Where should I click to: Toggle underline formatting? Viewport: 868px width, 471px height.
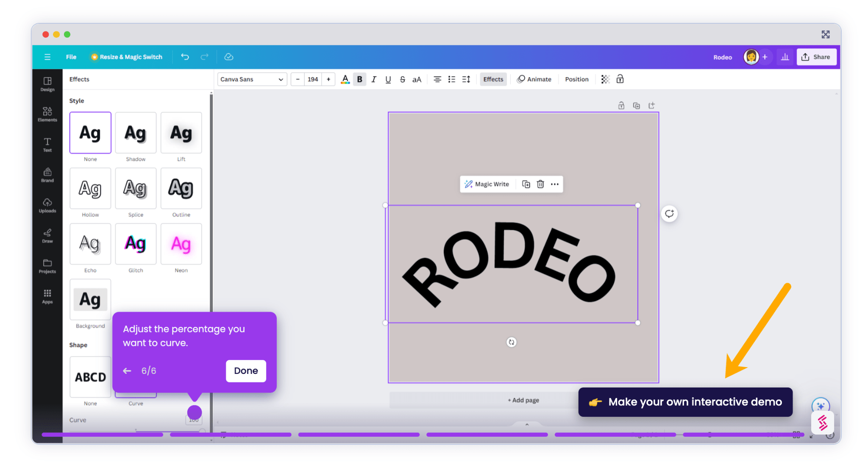pyautogui.click(x=388, y=79)
